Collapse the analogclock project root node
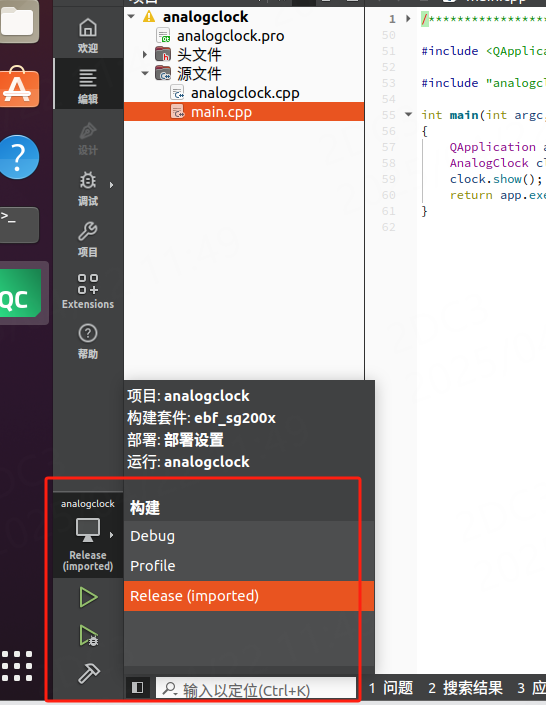 point(131,17)
